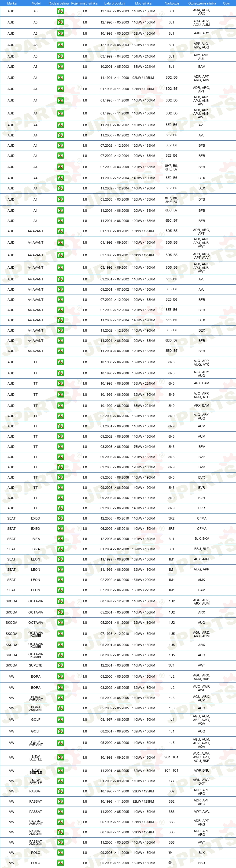Click fuel icon in Passat Variant 3B6 row
236x868 pixels.
60,842
